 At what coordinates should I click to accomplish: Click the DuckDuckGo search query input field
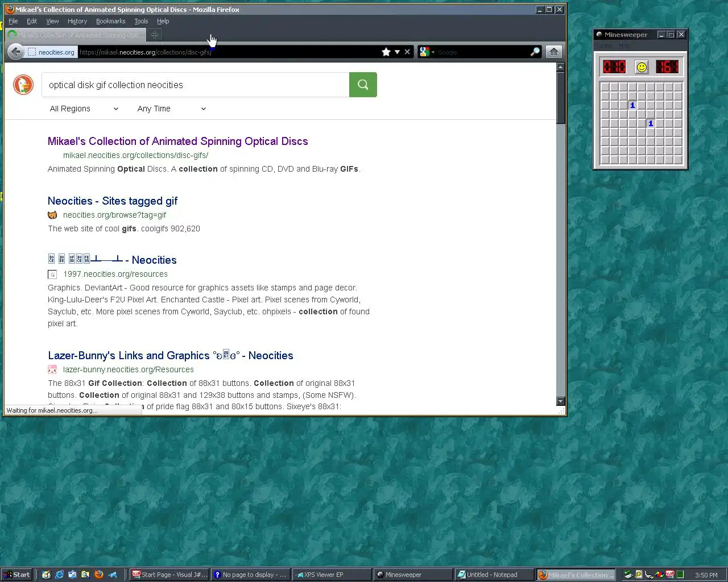pos(196,85)
